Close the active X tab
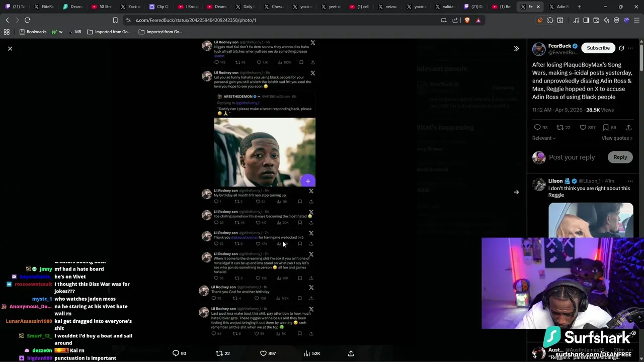The image size is (644, 362). tap(538, 7)
